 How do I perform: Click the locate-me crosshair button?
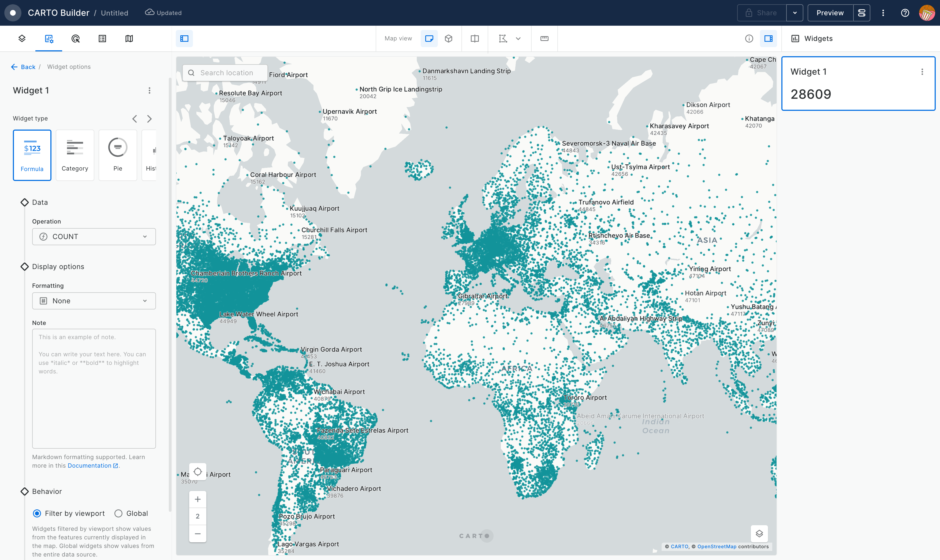[x=197, y=472]
